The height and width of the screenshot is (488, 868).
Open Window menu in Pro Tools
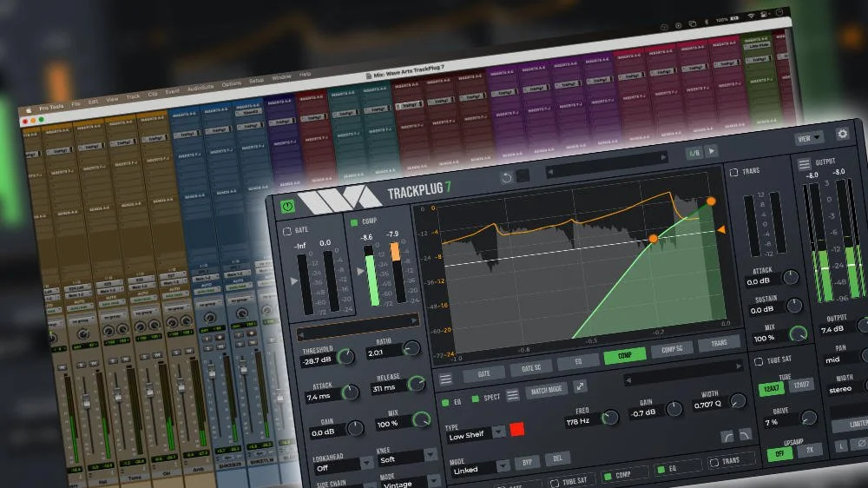click(281, 77)
